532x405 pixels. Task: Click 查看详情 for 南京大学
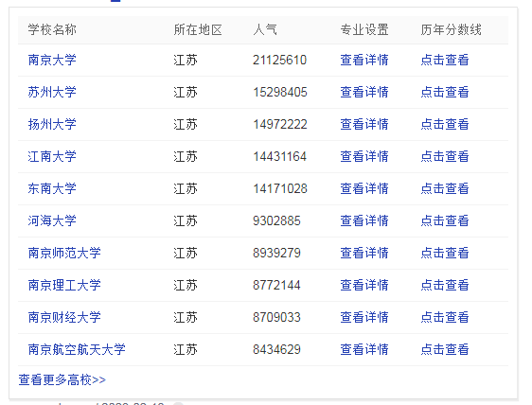point(364,60)
